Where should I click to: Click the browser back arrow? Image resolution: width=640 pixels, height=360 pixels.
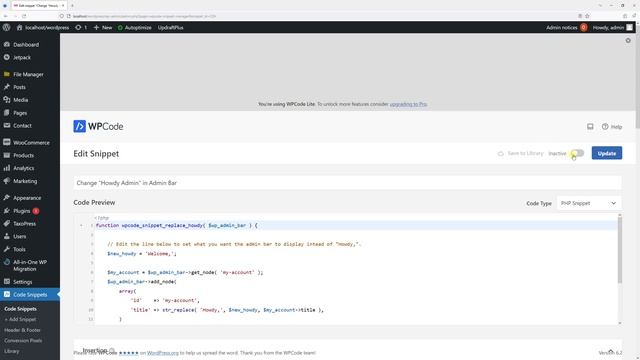click(5, 16)
